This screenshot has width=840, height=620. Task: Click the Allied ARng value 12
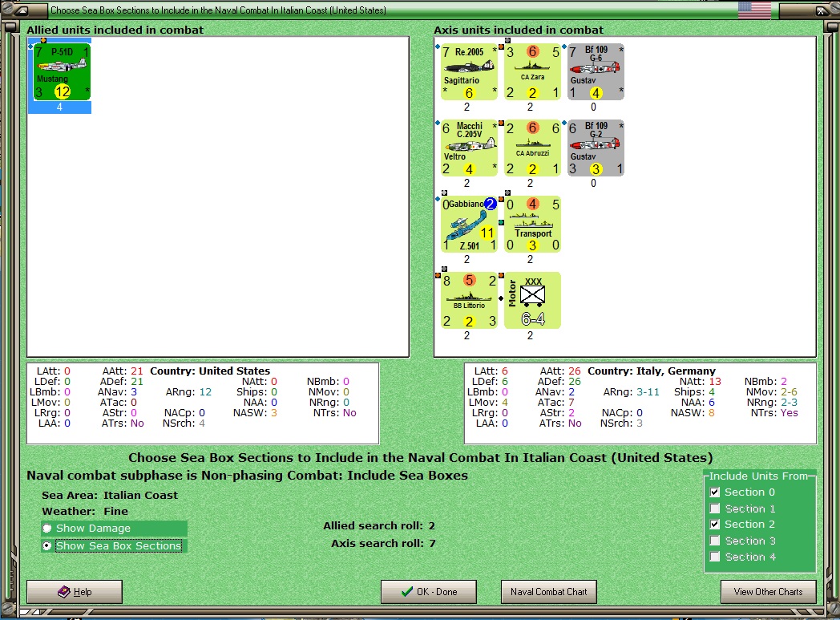click(x=205, y=391)
